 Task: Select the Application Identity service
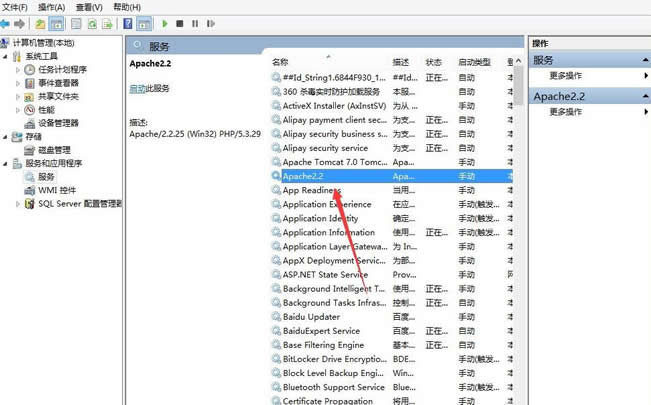(392, 218)
